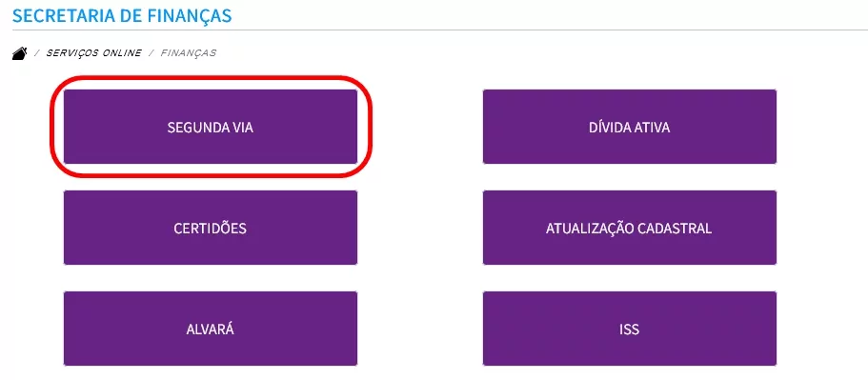The height and width of the screenshot is (380, 868).
Task: Update registration data via Atualização Cadastral
Action: click(x=630, y=228)
